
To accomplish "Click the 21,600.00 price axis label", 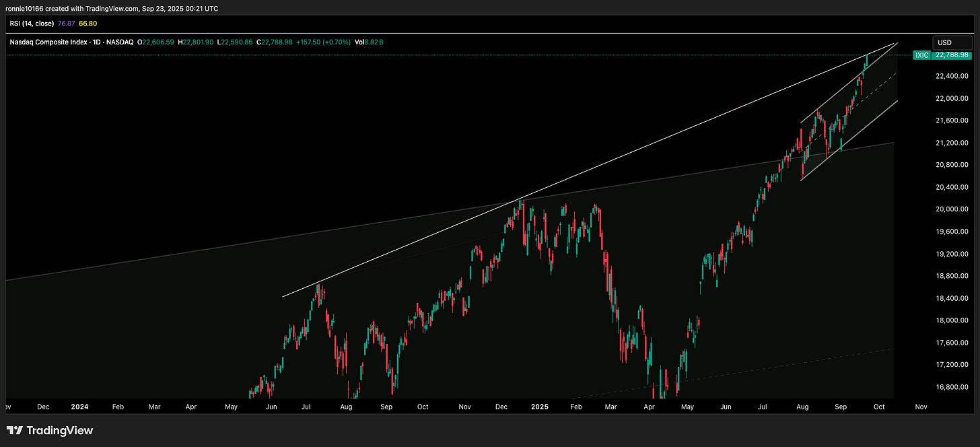I will click(952, 121).
